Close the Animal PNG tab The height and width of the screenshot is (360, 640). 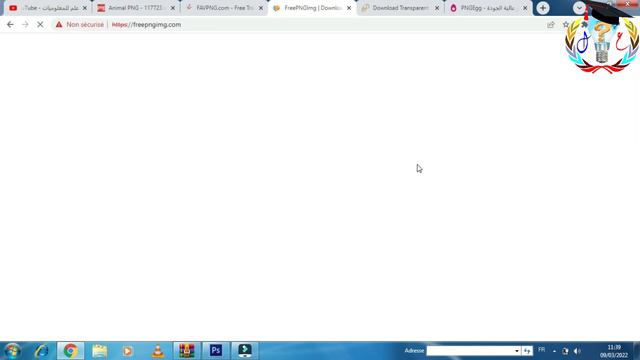tap(173, 8)
